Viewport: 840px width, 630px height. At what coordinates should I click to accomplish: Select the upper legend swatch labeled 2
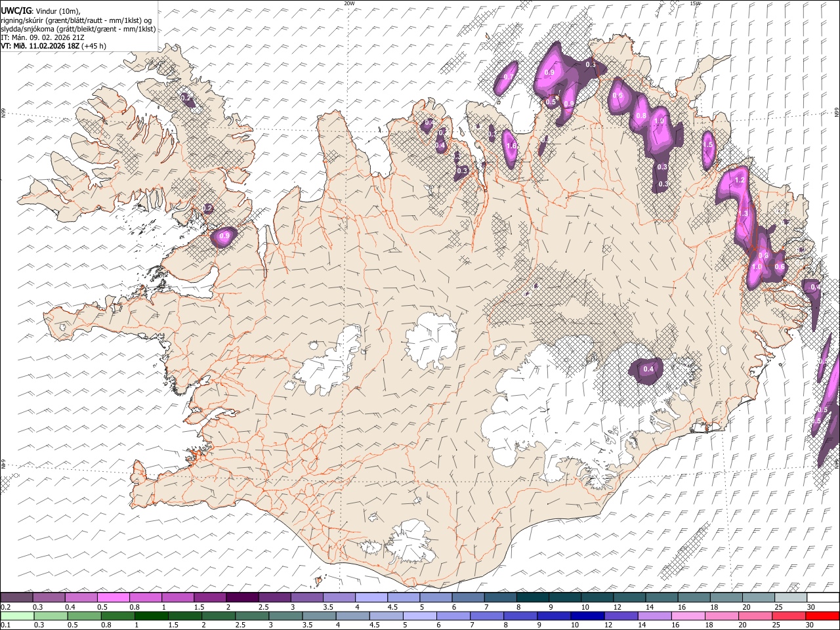tap(242, 597)
